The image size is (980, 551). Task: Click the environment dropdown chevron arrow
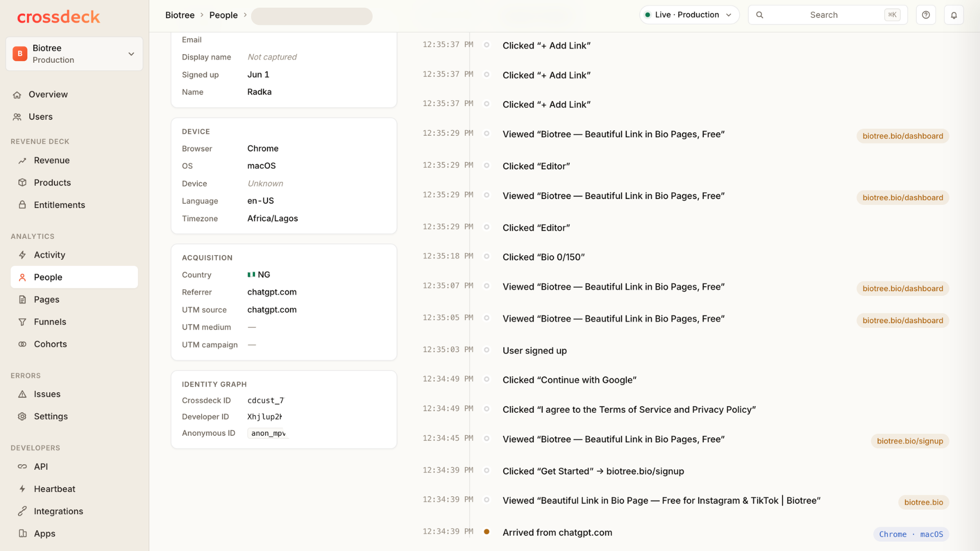tap(729, 15)
